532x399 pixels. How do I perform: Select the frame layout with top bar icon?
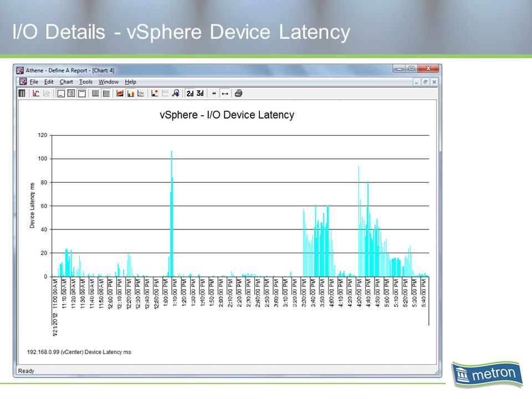click(x=82, y=93)
